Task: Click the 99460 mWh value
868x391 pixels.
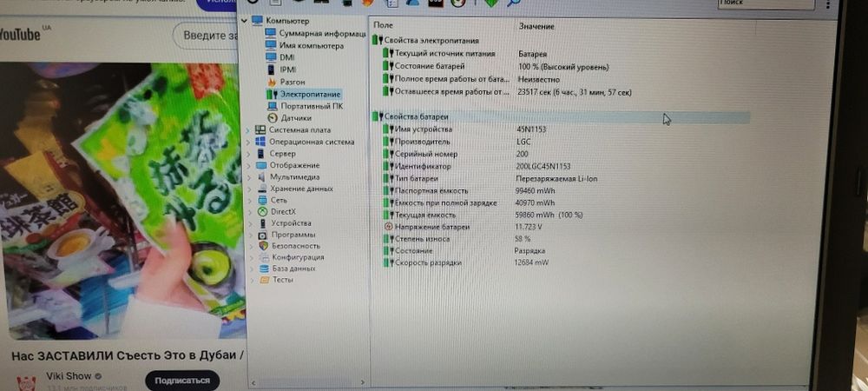Action: point(535,190)
